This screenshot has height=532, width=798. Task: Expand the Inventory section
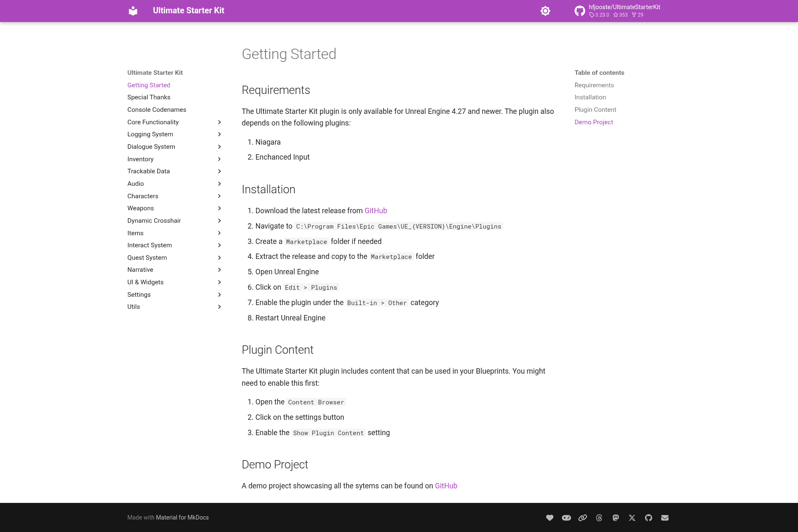tap(175, 159)
